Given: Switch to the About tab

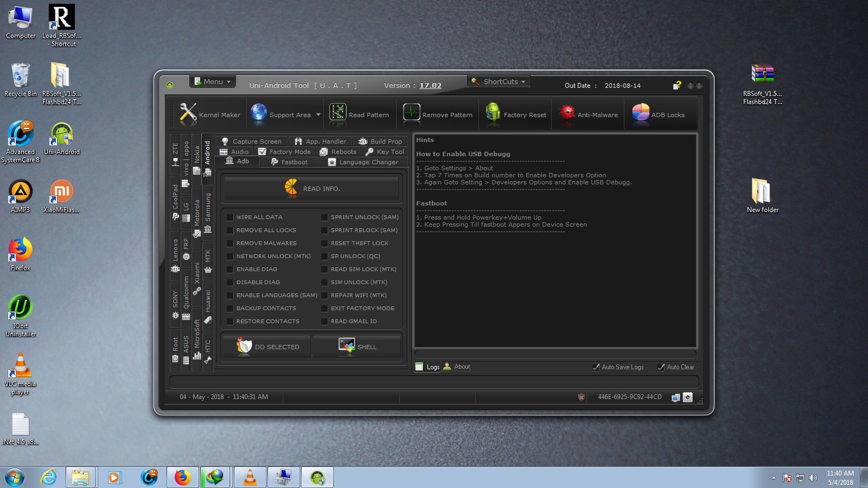Looking at the screenshot, I should point(456,367).
